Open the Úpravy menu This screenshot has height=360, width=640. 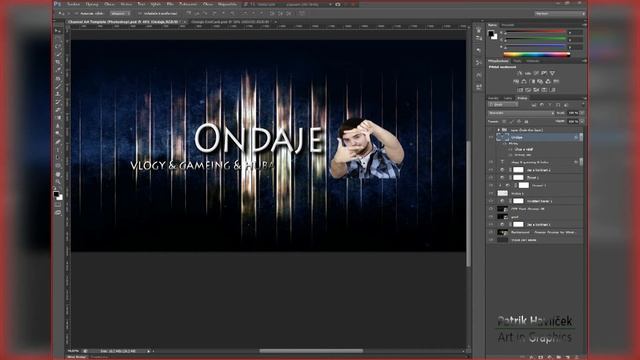tap(92, 4)
